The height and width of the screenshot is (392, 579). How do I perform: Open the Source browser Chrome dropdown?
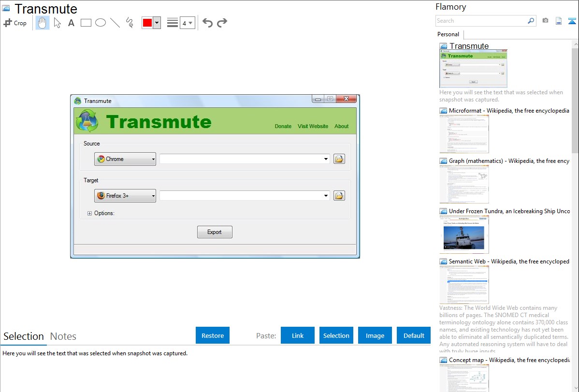pyautogui.click(x=125, y=159)
